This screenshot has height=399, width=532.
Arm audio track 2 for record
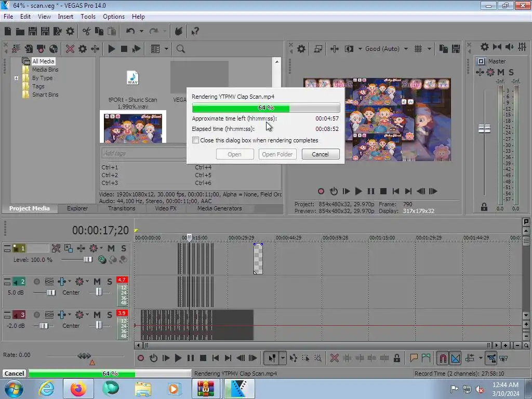(37, 282)
